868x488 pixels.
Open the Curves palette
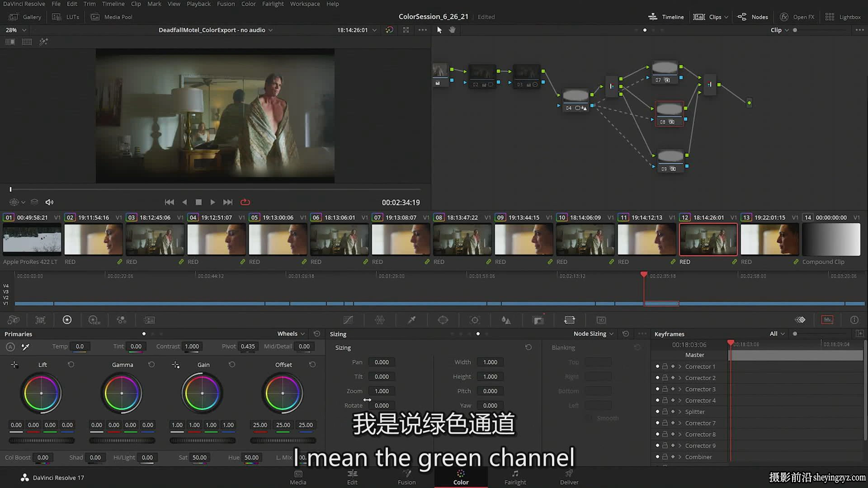click(x=348, y=320)
